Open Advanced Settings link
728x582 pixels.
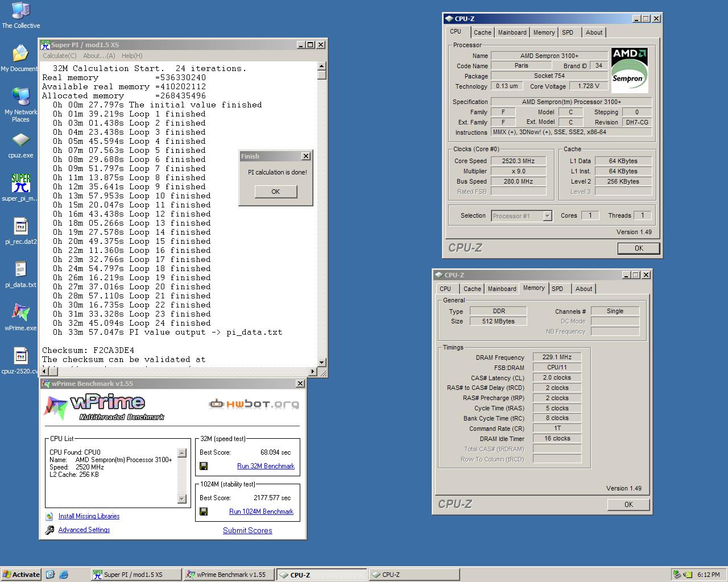point(84,530)
